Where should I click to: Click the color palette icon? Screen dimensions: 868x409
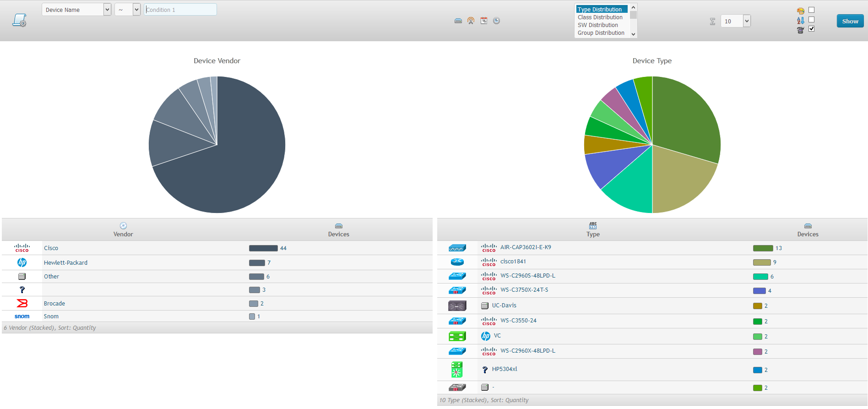tap(800, 11)
